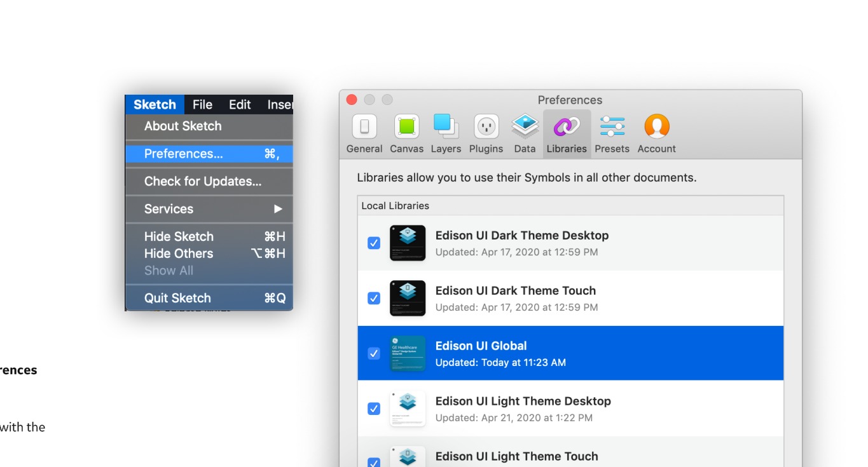Screen dimensions: 868x467
Task: Uncheck Edison UI Light Theme Desktop library
Action: coord(374,409)
